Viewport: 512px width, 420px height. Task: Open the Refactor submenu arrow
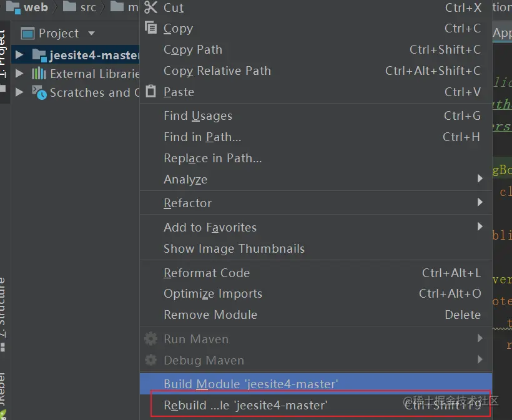click(480, 202)
